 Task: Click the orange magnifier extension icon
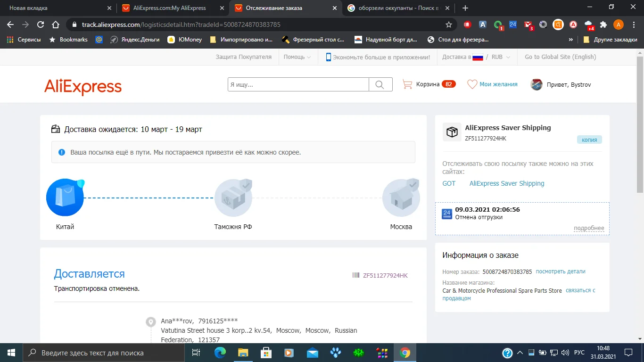558,25
